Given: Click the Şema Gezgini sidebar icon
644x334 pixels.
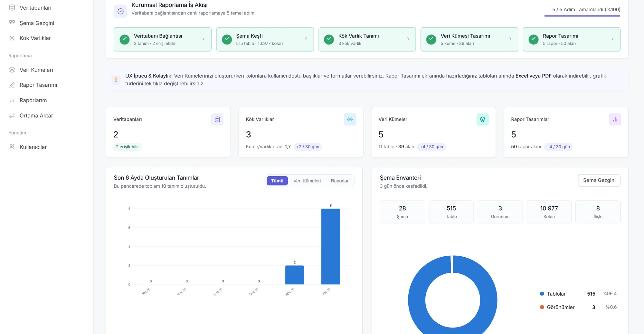Looking at the screenshot, I should tap(12, 23).
